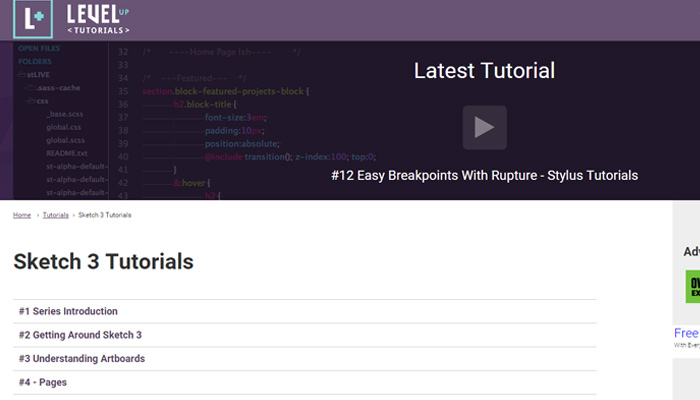The height and width of the screenshot is (400, 700).
Task: Open the #4 - Pages tutorial
Action: (x=42, y=383)
